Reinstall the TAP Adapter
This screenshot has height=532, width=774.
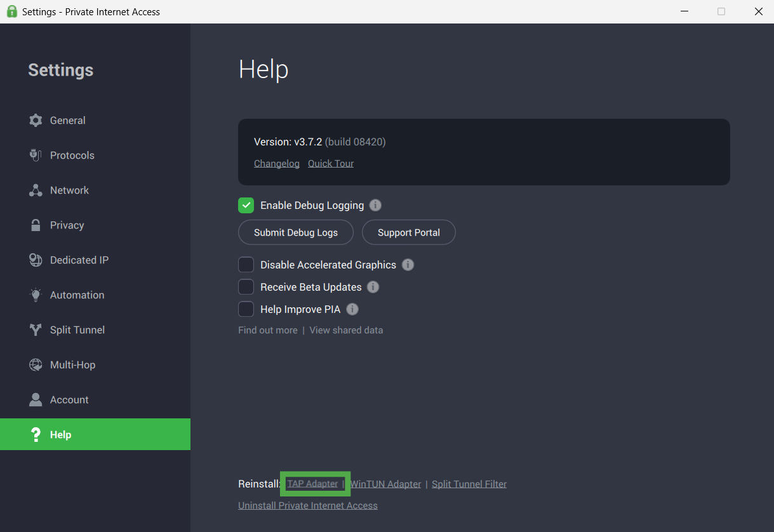tap(312, 484)
